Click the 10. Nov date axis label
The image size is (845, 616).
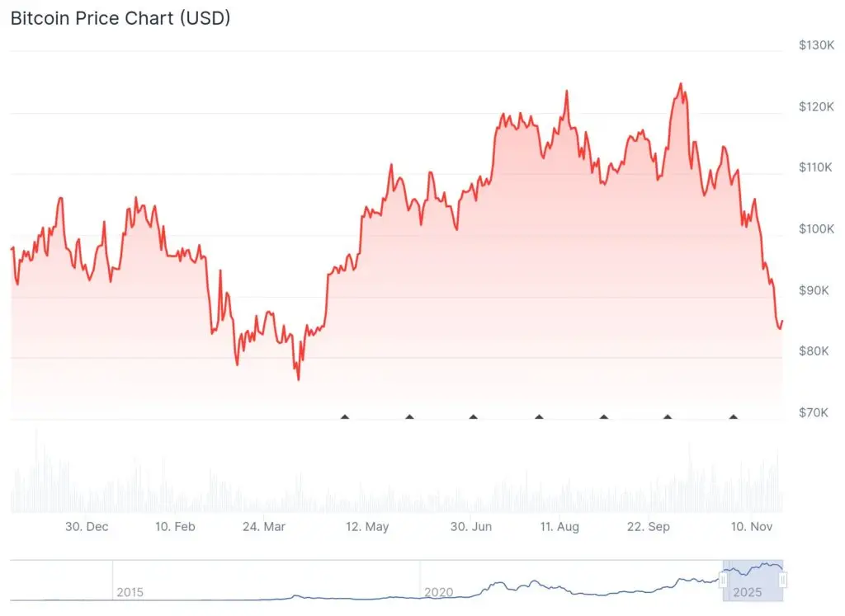coord(749,527)
